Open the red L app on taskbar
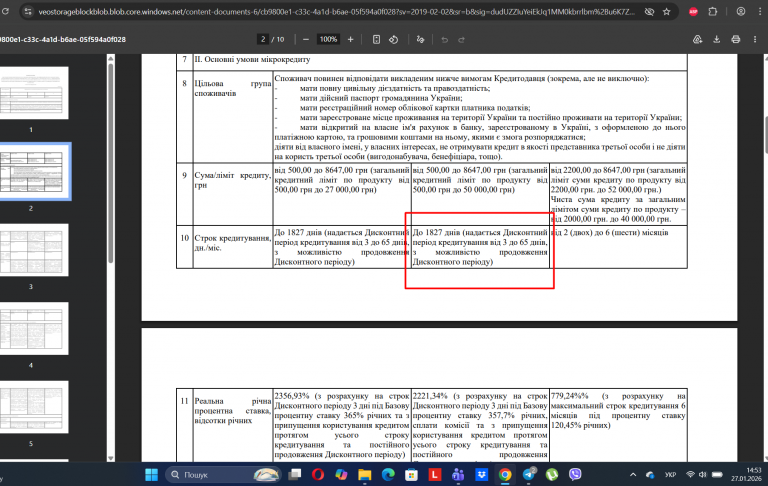Screen dimensions: 768x486 [x=435, y=474]
